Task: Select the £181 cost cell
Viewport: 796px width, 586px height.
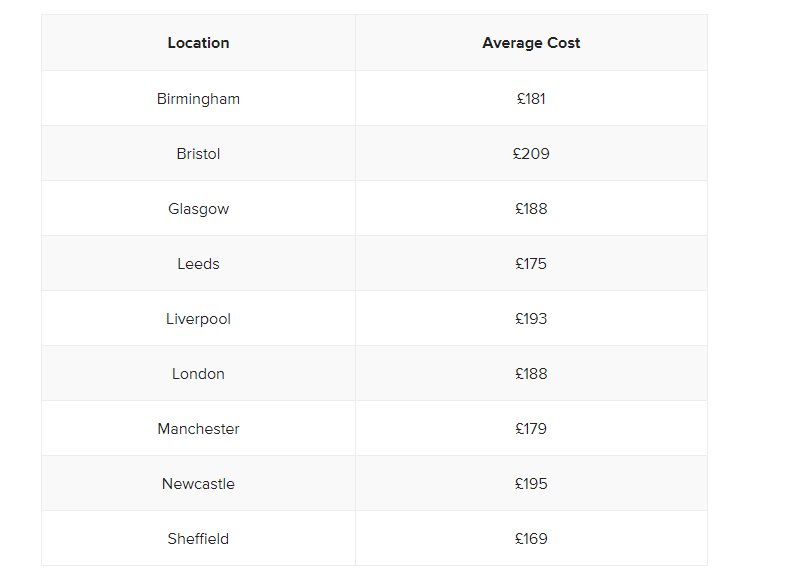Action: tap(531, 99)
